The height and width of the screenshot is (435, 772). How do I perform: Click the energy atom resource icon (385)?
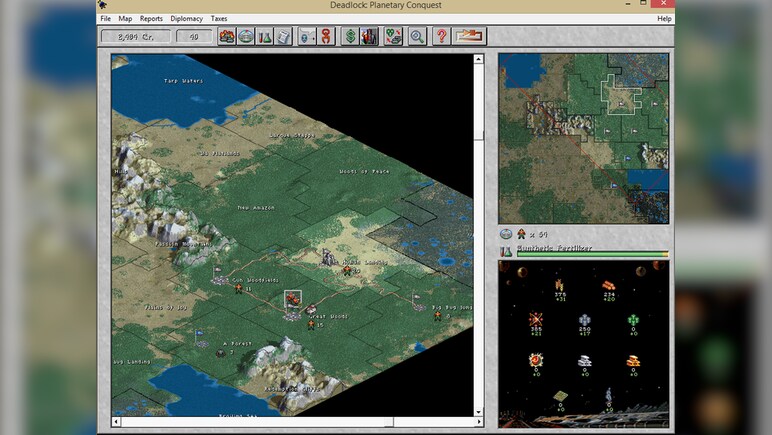point(536,319)
